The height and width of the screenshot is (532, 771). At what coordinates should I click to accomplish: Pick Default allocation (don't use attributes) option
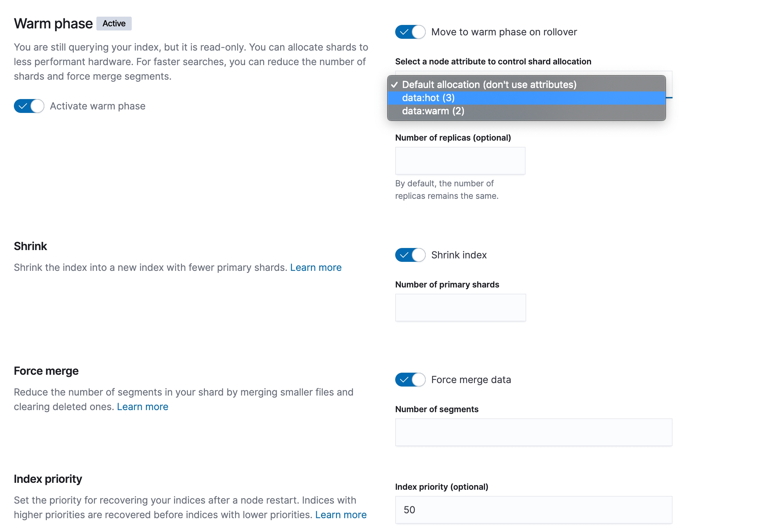point(489,85)
